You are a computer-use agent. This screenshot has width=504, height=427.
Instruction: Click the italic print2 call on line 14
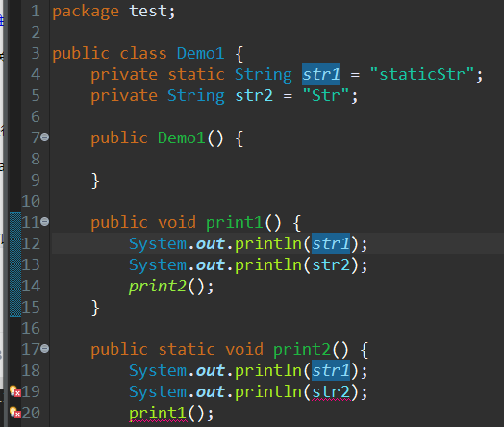[158, 286]
